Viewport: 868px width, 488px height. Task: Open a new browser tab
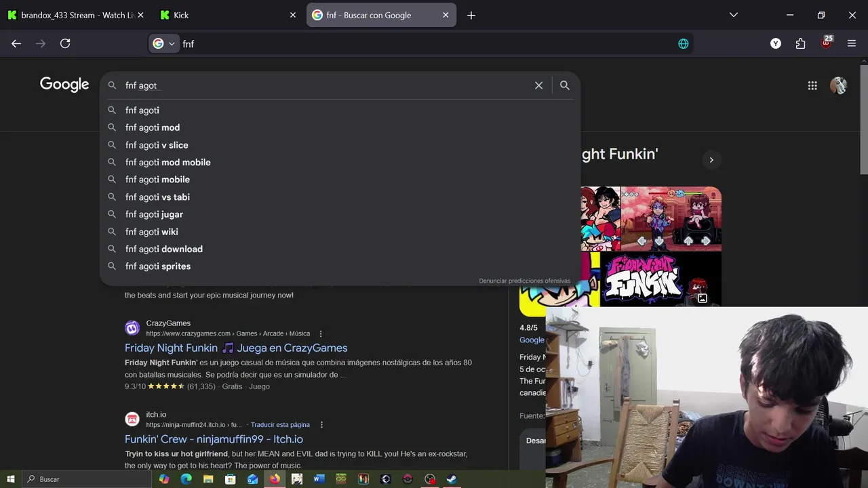471,15
